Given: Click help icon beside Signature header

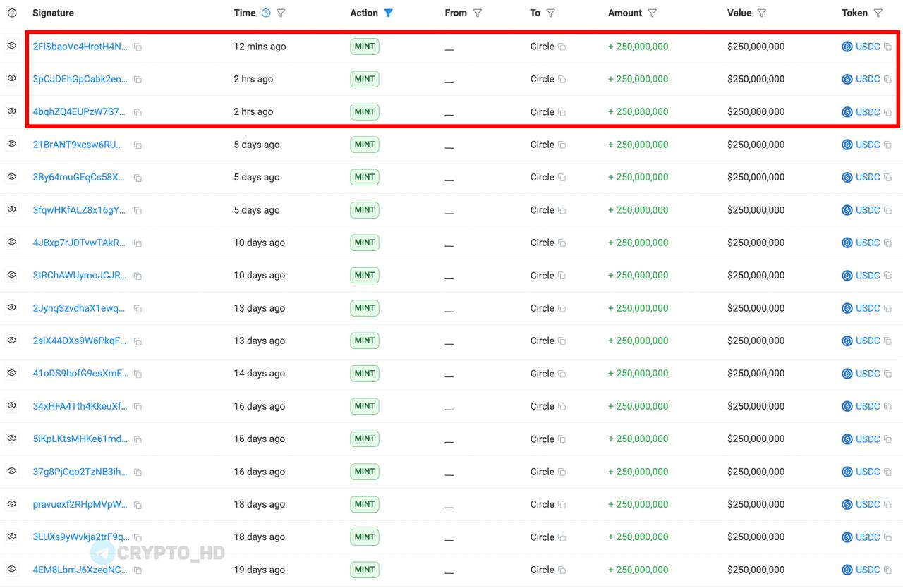Looking at the screenshot, I should 12,13.
